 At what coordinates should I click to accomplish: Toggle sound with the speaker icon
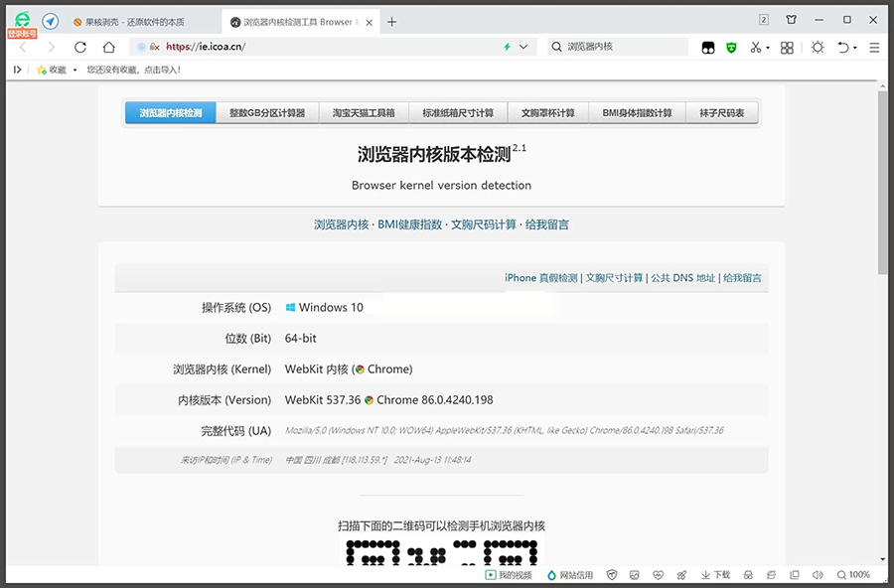coord(818,575)
